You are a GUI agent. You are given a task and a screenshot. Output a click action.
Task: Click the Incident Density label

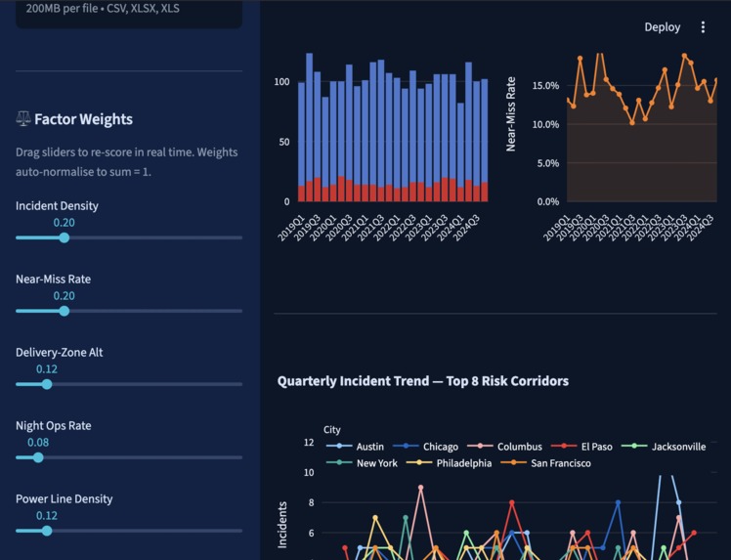[57, 205]
